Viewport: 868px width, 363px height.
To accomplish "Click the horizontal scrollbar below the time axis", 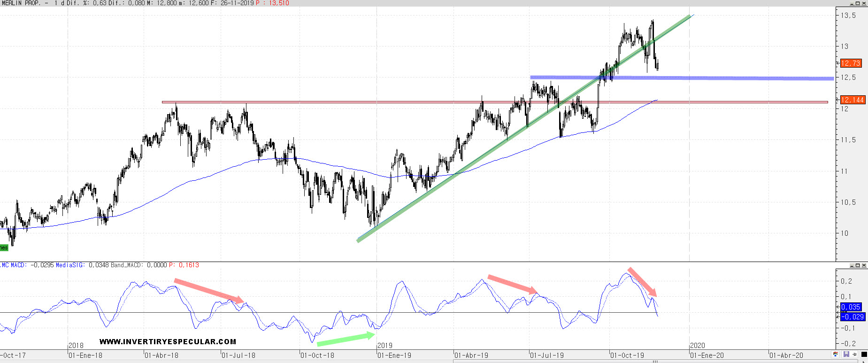I will [x=655, y=361].
